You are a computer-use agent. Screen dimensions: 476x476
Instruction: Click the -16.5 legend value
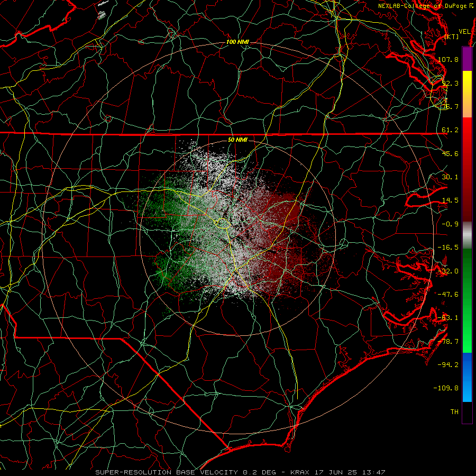[x=448, y=248]
